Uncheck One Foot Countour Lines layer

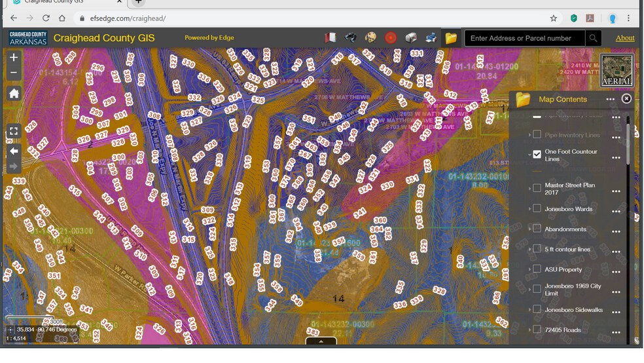tap(537, 155)
